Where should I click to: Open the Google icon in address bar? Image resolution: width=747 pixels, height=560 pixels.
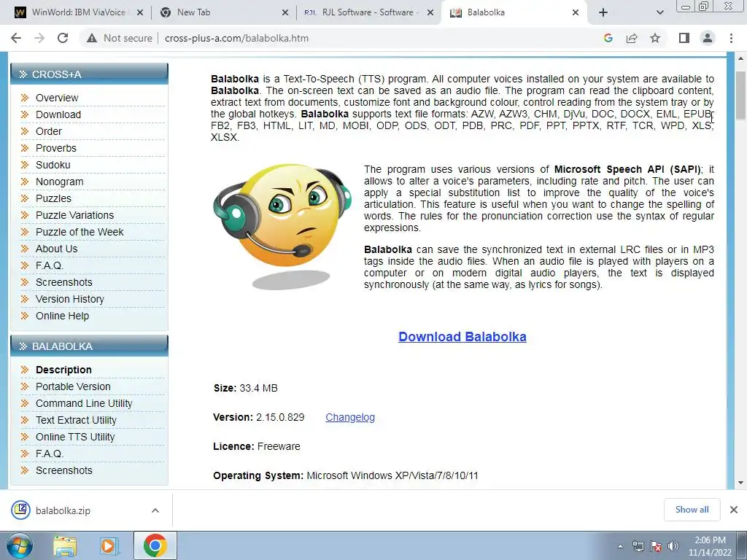(x=608, y=38)
